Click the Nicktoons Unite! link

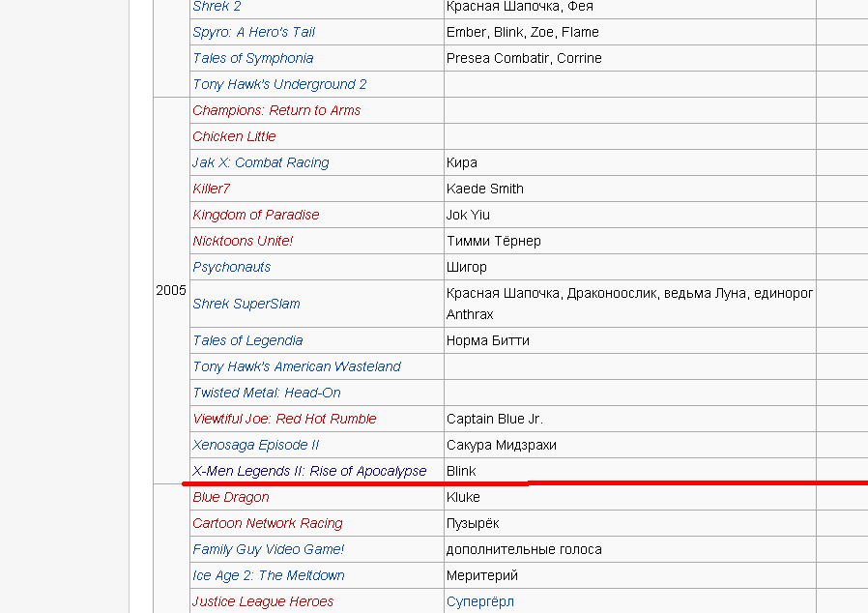243,241
